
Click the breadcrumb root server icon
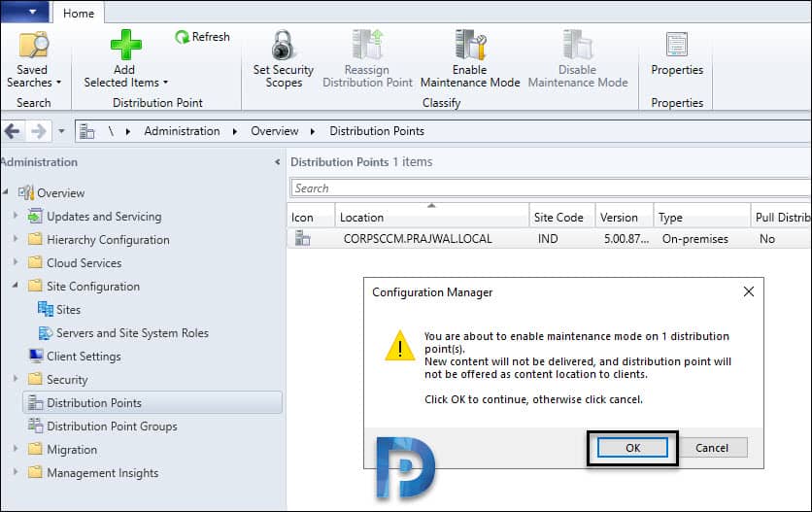(87, 131)
